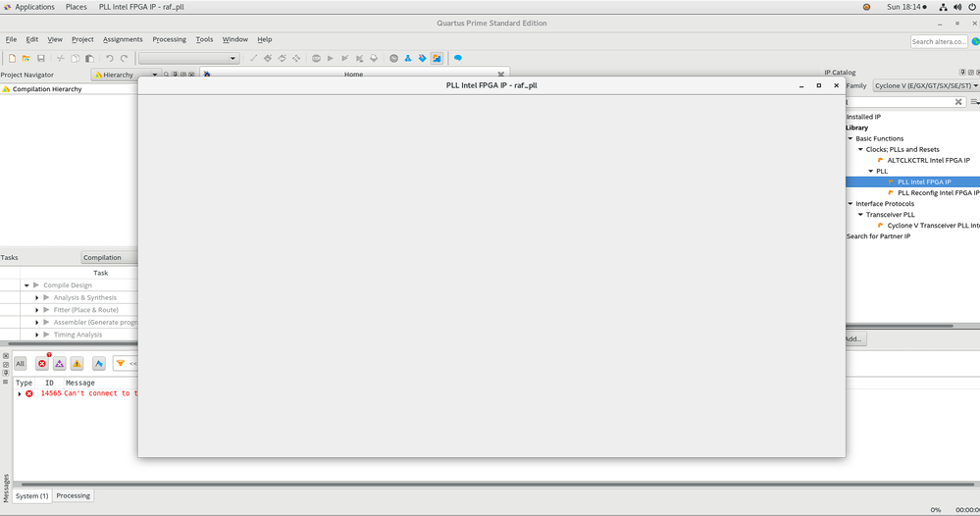Viewport: 980px width, 516px height.
Task: Toggle the All messages filter
Action: pyautogui.click(x=21, y=364)
